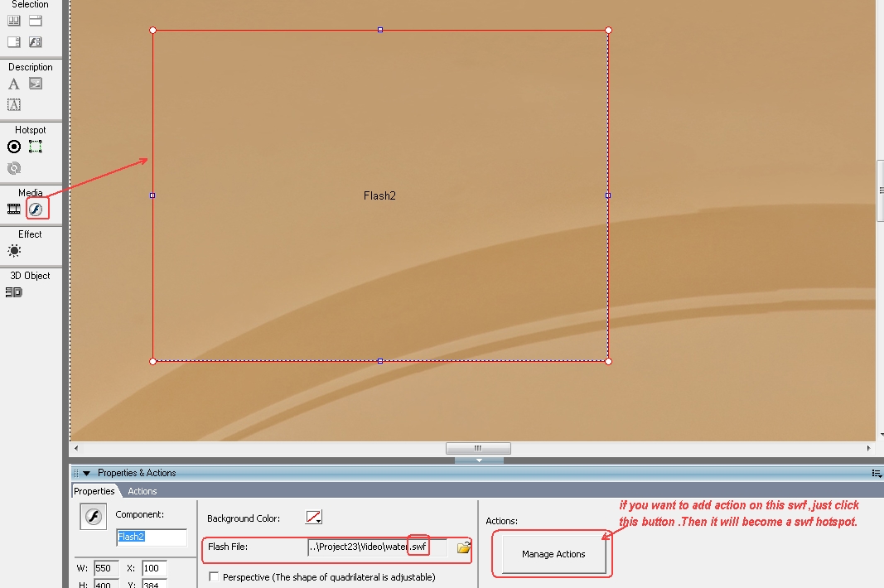Open the Background Color picker dropdown
The width and height of the screenshot is (884, 588).
pos(313,517)
